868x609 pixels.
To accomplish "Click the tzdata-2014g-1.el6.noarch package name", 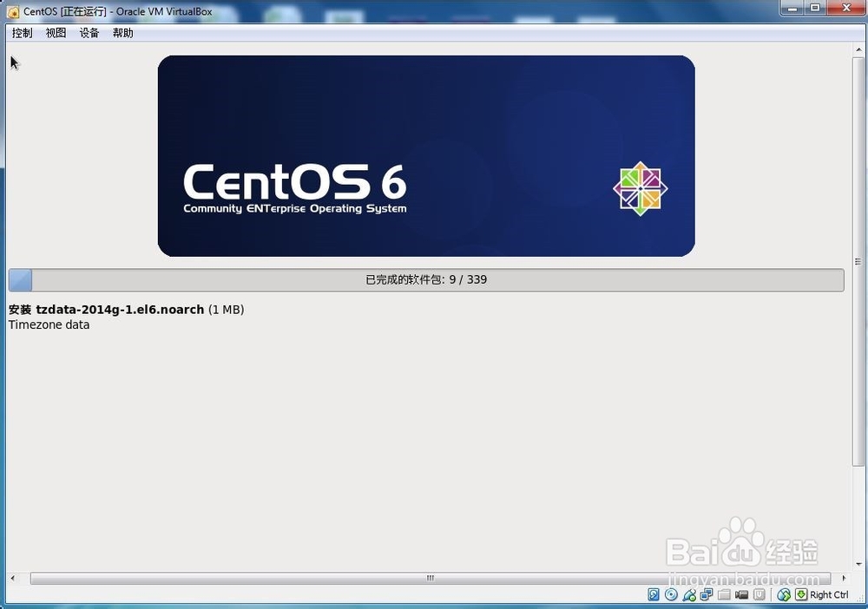I will click(x=120, y=310).
